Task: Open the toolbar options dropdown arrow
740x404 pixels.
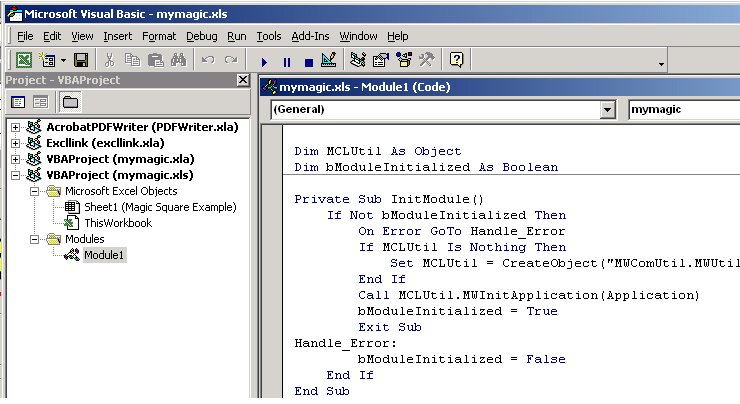Action: [662, 64]
